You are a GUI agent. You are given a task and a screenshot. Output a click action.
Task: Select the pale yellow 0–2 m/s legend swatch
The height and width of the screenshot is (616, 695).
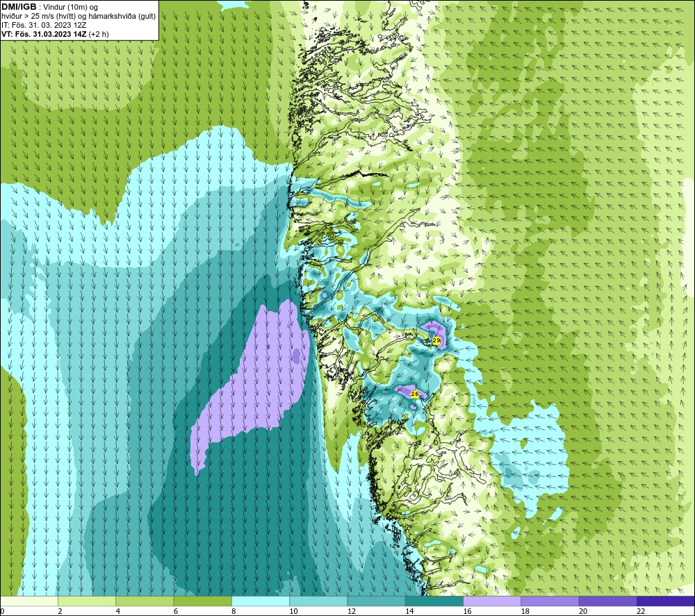[x=28, y=601]
